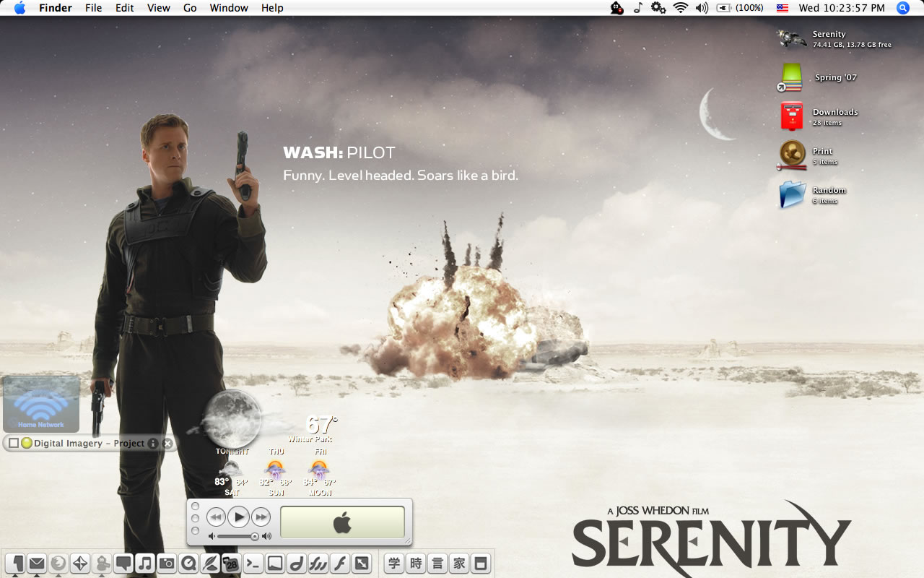Launch Mail from the Dock
This screenshot has height=578, width=924.
pyautogui.click(x=37, y=564)
